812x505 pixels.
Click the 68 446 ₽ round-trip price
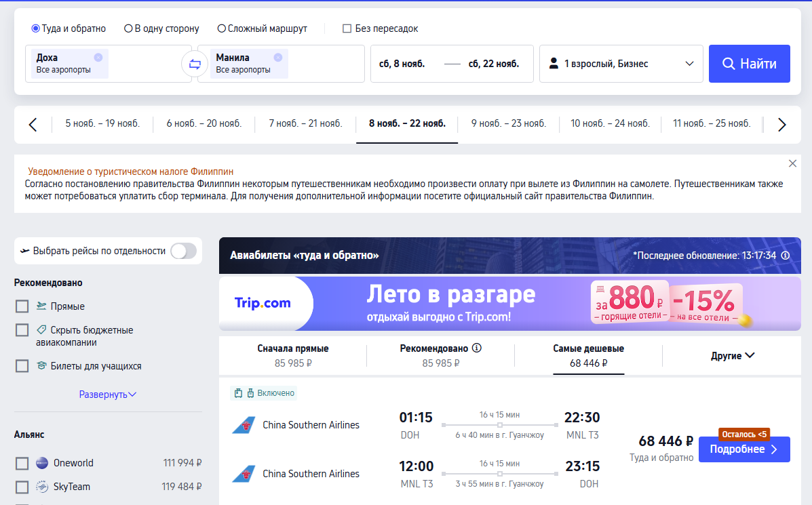click(665, 441)
